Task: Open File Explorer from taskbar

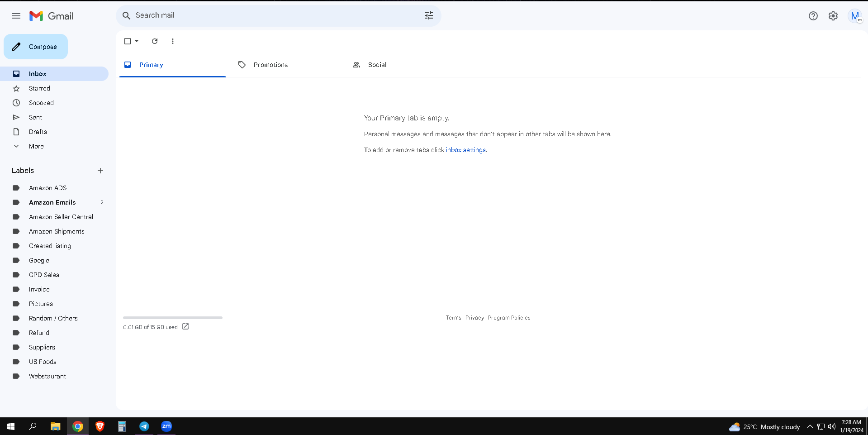Action: click(55, 426)
